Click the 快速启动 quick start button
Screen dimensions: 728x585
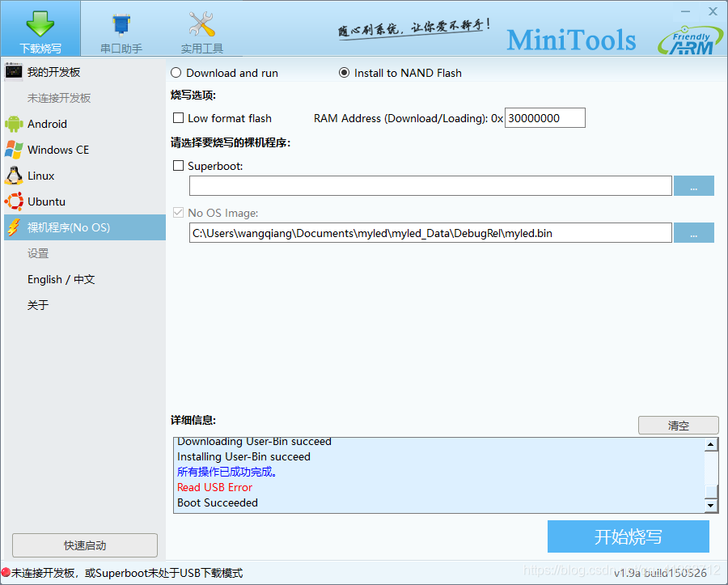point(85,545)
